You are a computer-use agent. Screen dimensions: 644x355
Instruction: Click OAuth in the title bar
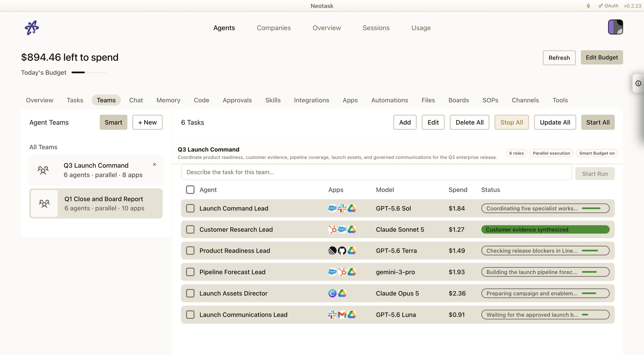[608, 6]
